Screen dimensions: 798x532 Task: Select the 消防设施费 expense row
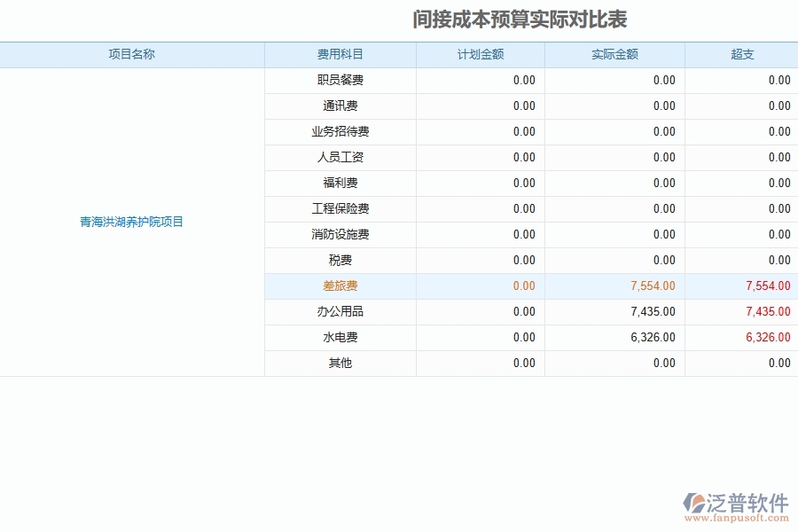340,234
